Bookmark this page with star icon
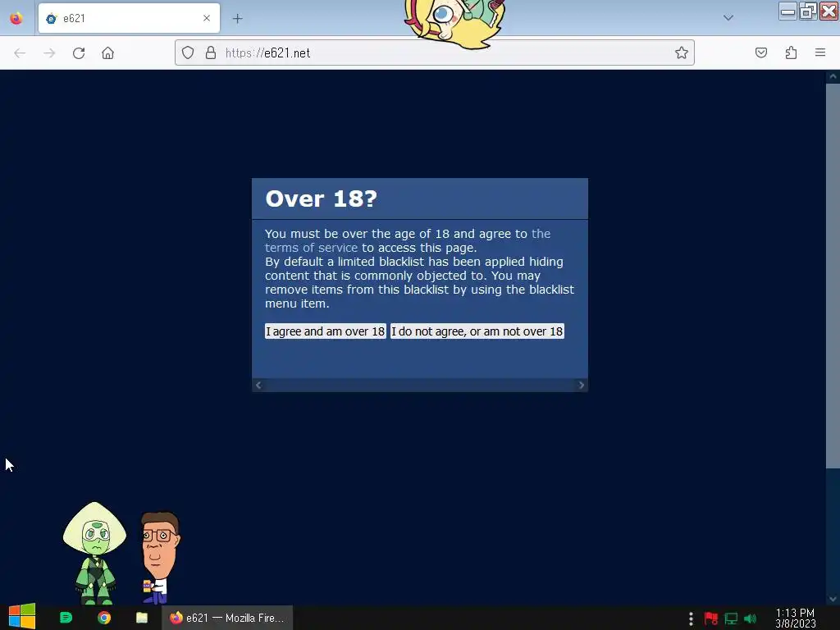 point(682,52)
